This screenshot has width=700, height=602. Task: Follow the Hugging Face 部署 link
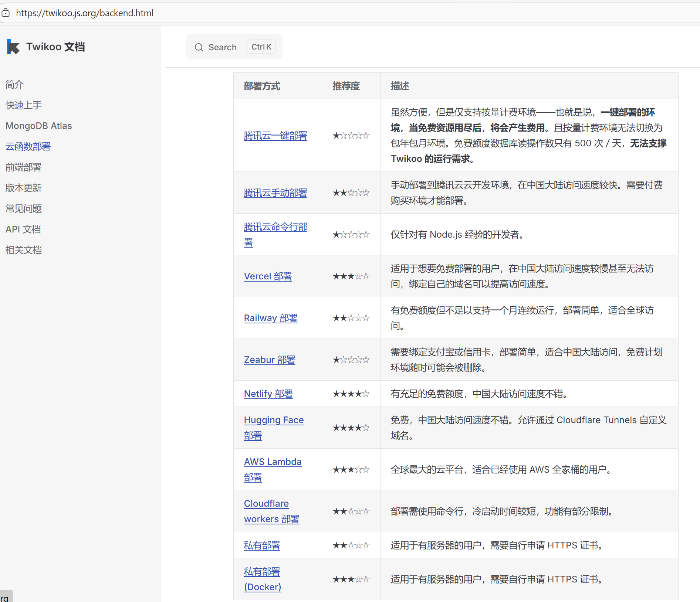coord(274,428)
